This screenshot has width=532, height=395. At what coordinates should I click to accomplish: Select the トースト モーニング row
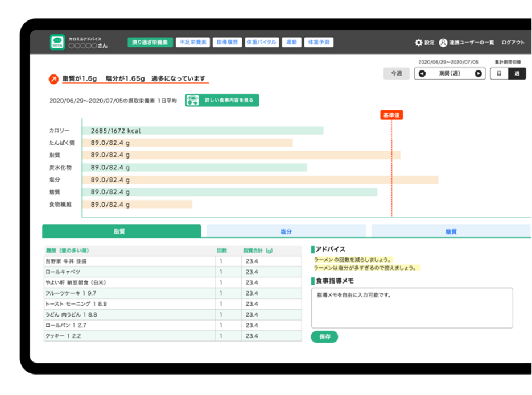pos(173,304)
